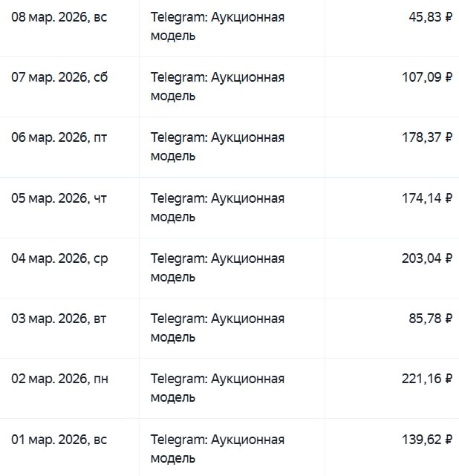Select the 85,78 ₽ amount
The image size is (459, 476).
click(430, 319)
